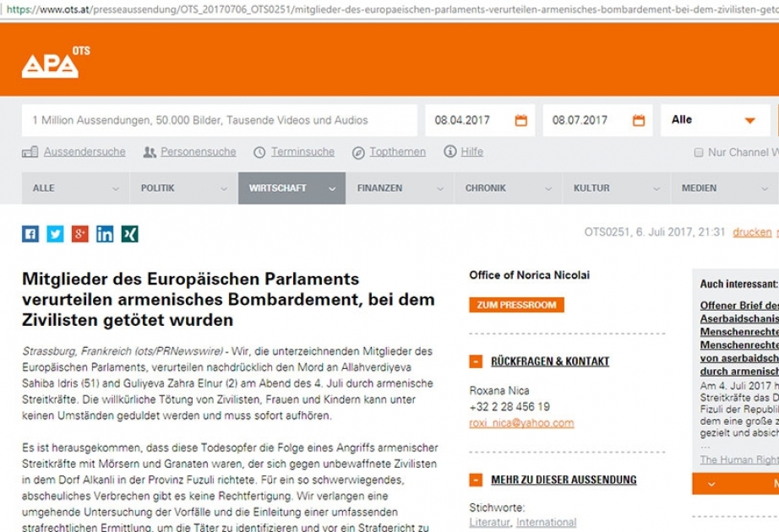Viewport: 779px width, 532px height.
Task: Share article on LinkedIn
Action: point(105,234)
